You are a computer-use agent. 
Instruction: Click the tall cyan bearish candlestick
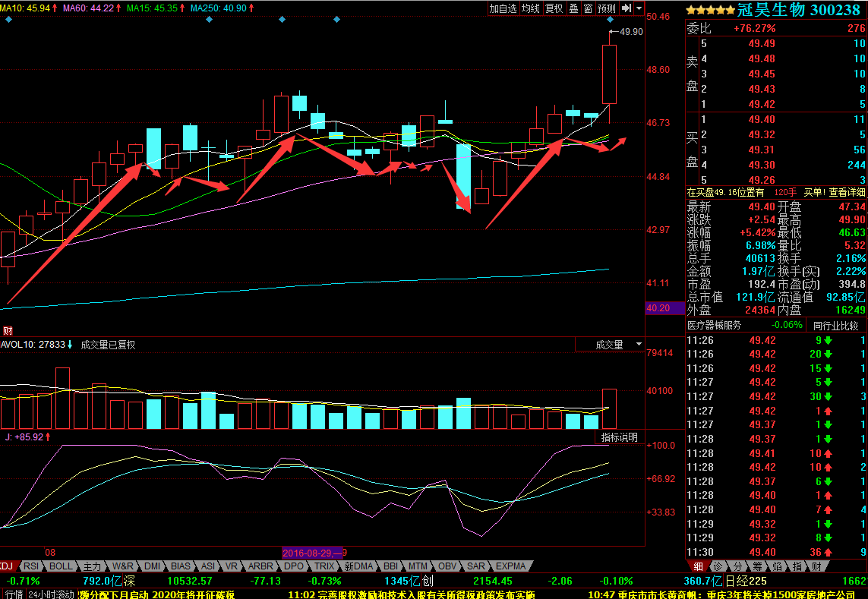tap(463, 176)
